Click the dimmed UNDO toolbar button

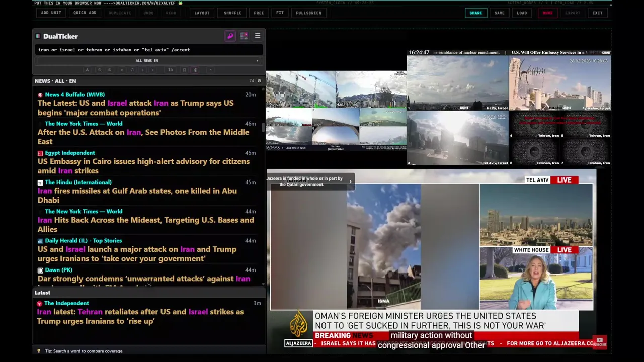148,13
